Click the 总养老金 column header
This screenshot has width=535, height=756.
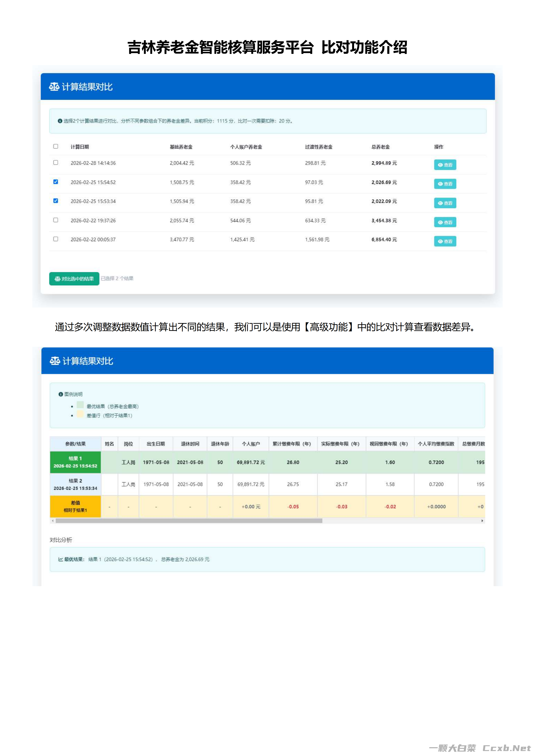pos(381,147)
